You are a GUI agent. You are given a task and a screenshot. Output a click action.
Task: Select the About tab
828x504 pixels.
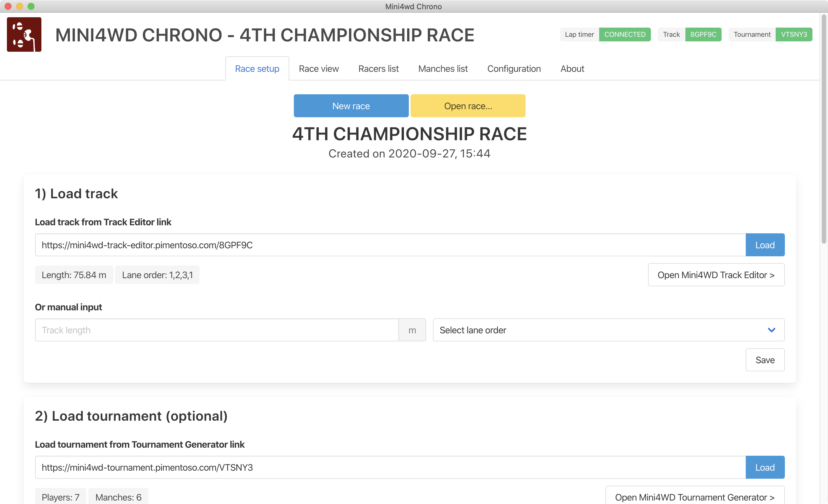coord(572,69)
